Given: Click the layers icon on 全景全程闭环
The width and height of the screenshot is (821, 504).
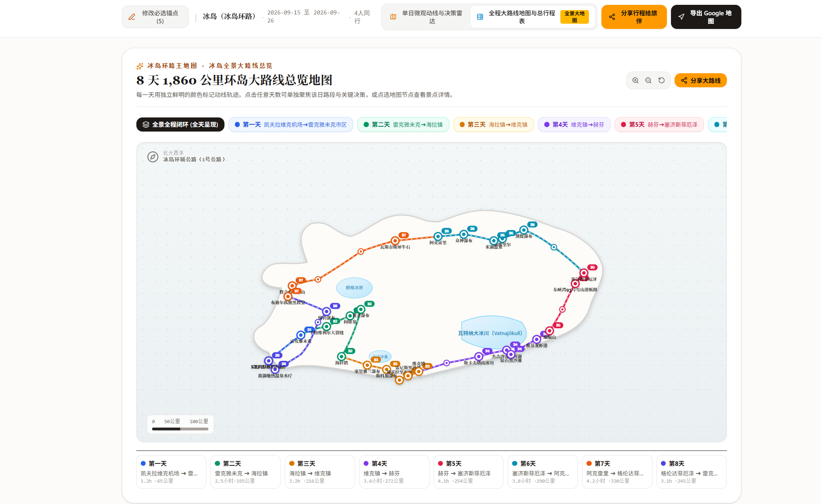Looking at the screenshot, I should 146,125.
